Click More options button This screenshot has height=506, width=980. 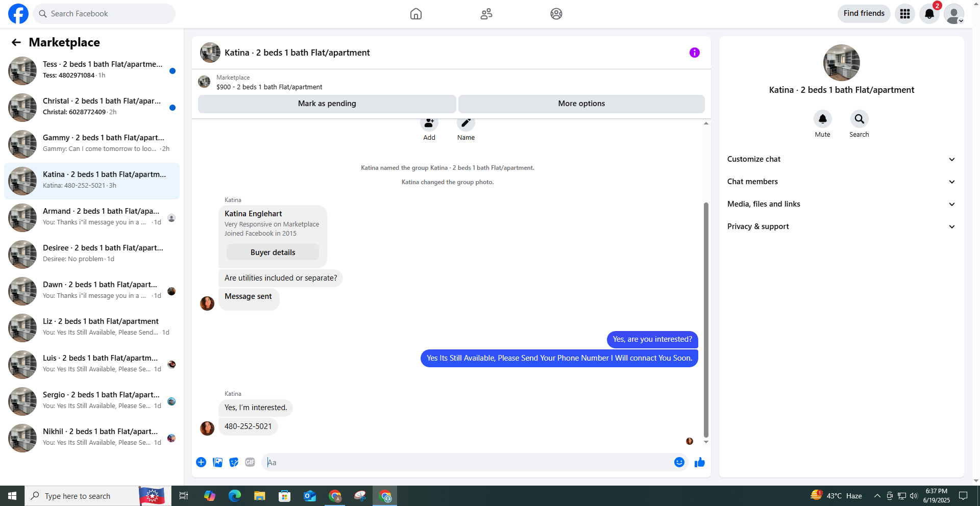(581, 104)
